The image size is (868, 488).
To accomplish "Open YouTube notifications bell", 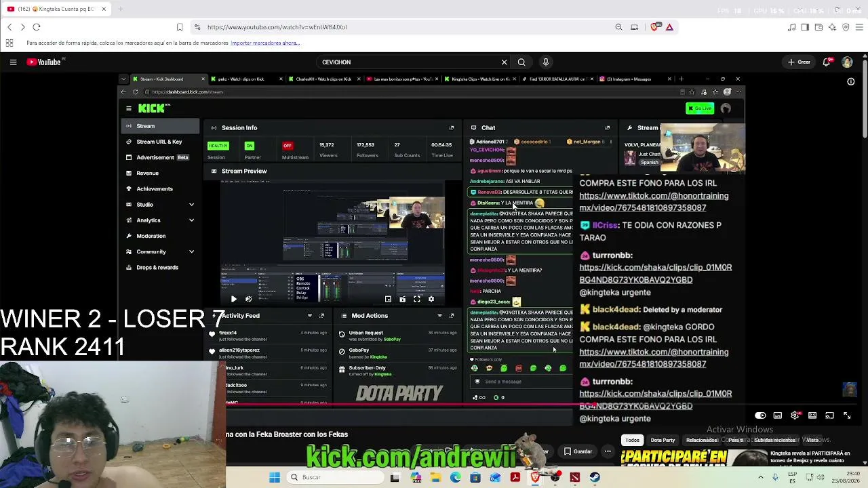I will coord(827,62).
